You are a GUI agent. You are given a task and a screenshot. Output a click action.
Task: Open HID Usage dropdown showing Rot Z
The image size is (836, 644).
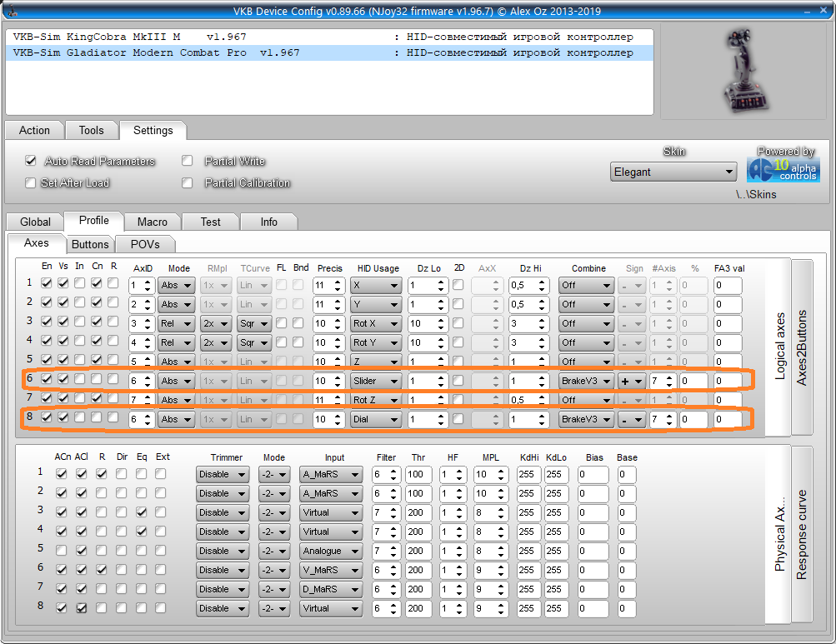375,400
